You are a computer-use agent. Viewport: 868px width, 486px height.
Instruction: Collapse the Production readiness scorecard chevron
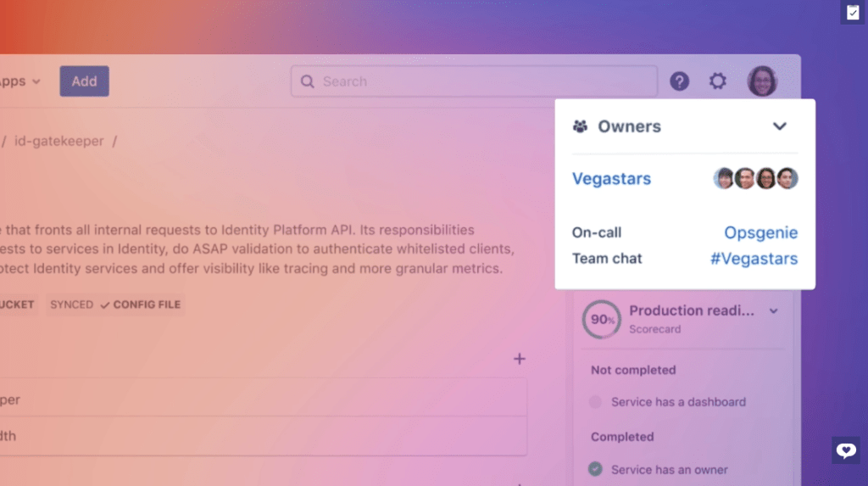click(x=773, y=311)
